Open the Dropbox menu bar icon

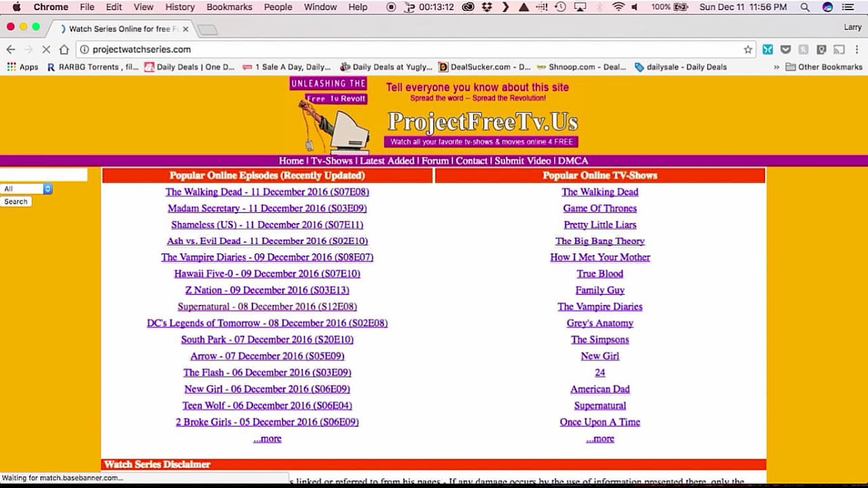click(487, 7)
